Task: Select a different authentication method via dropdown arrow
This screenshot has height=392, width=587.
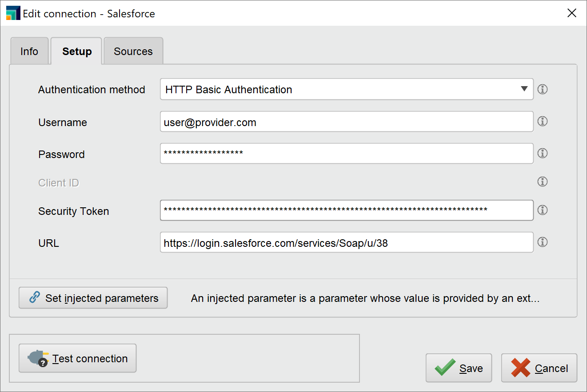Action: pyautogui.click(x=525, y=89)
